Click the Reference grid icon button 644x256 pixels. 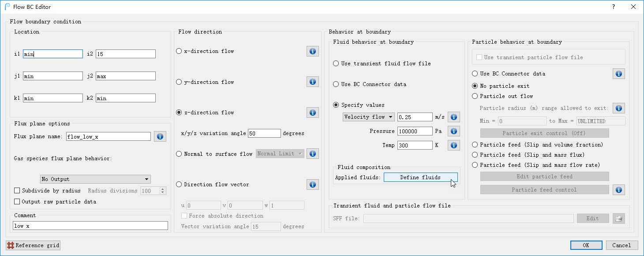33,245
